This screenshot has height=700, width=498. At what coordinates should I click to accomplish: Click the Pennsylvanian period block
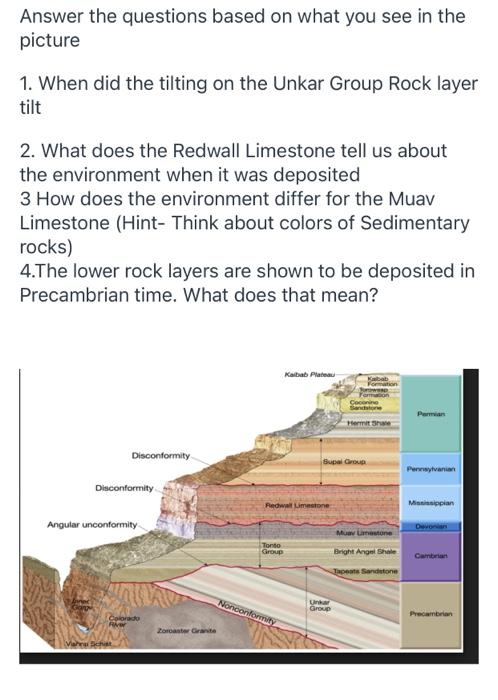431,469
